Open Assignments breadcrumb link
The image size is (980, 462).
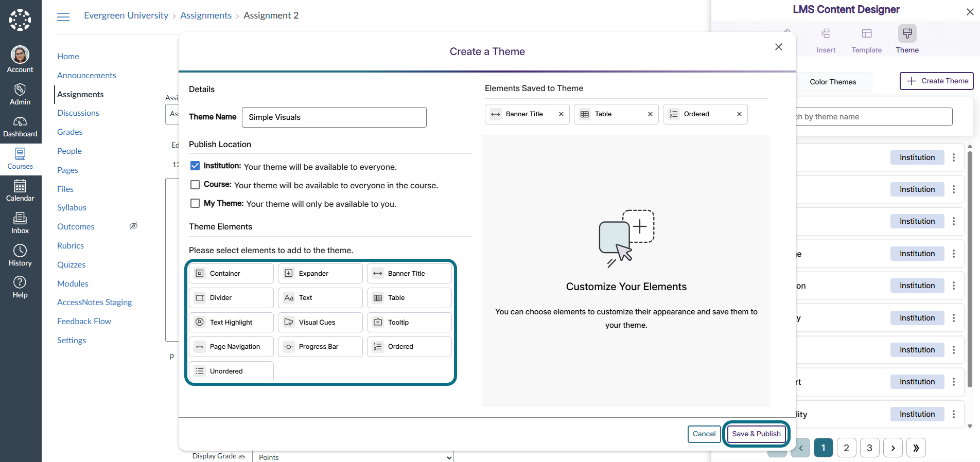coord(206,15)
